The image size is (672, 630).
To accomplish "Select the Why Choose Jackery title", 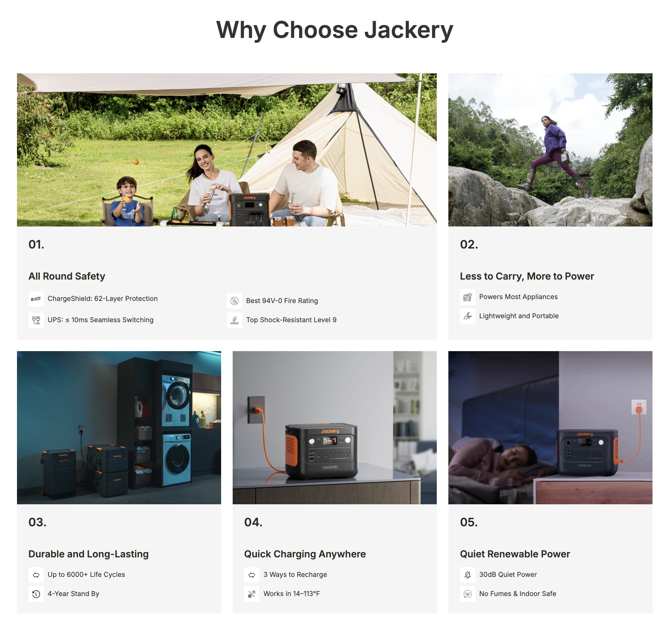I will pos(335,30).
